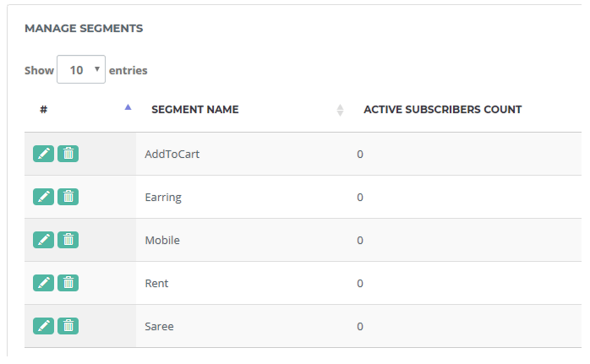
Task: Click the Rent row subscriber count
Action: tap(360, 284)
